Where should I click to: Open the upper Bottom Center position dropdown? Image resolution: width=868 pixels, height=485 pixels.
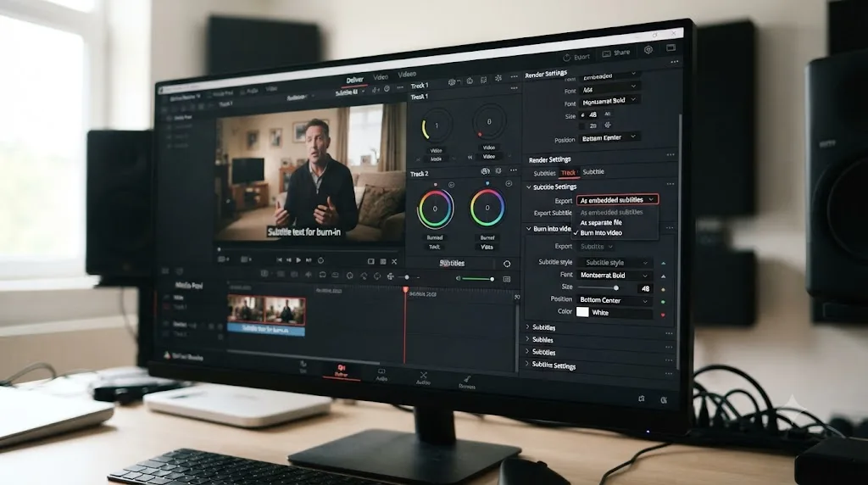tap(609, 137)
